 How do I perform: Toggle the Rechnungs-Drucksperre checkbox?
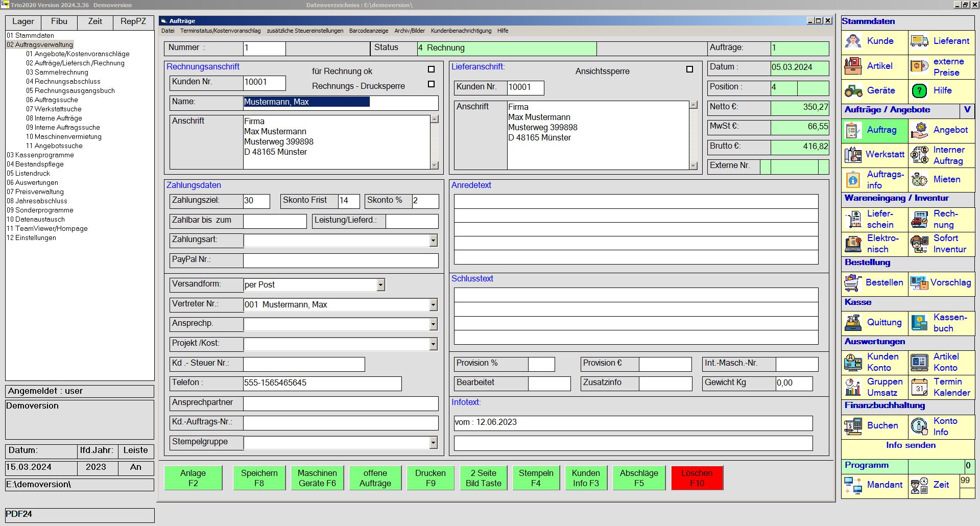(x=431, y=84)
